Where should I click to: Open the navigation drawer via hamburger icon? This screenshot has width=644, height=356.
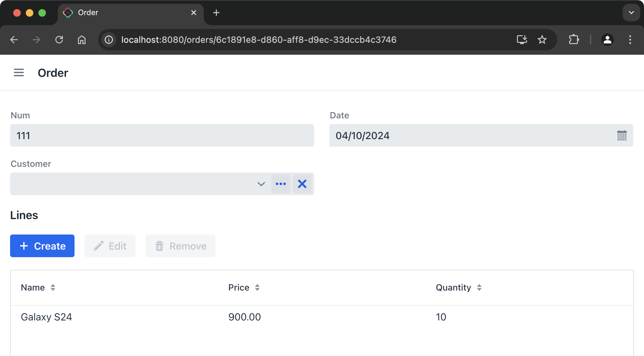point(19,72)
